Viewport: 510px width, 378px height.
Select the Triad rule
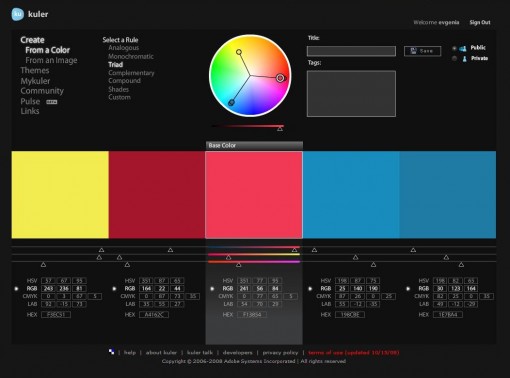pos(115,65)
